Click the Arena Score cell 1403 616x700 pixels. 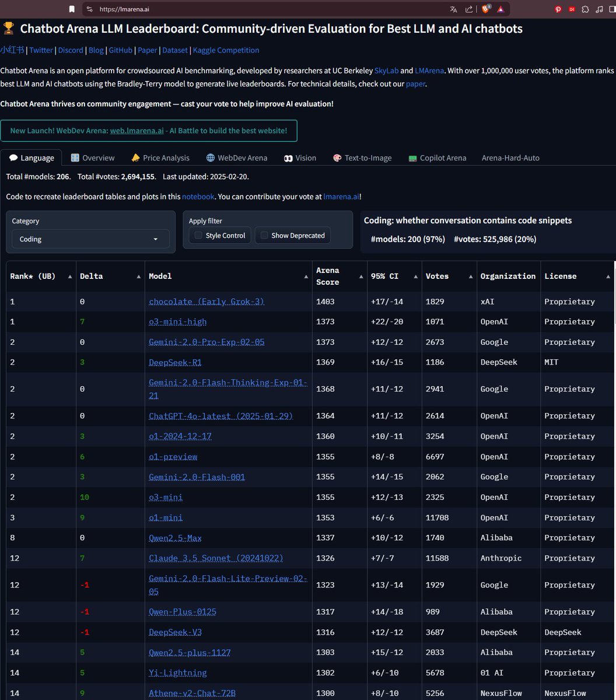(x=325, y=302)
